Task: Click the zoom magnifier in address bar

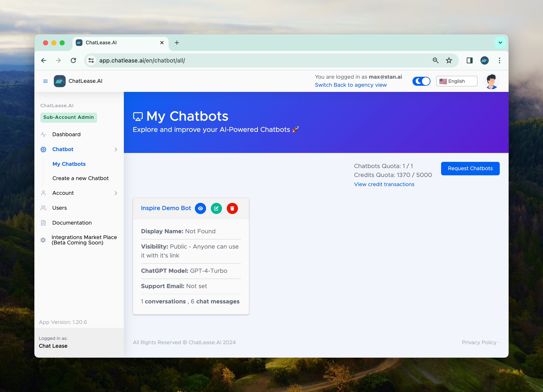Action: click(436, 61)
